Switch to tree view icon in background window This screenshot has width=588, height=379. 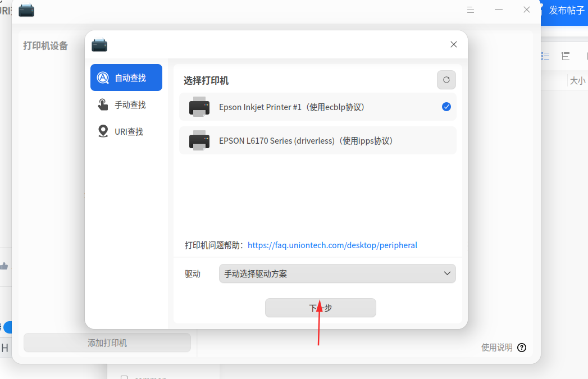(566, 56)
